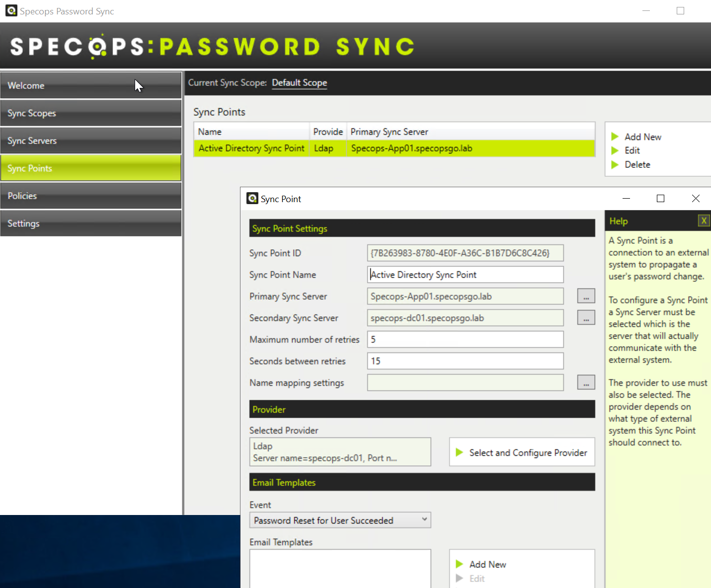Open Name mapping settings ellipsis button
This screenshot has width=711, height=588.
point(586,382)
